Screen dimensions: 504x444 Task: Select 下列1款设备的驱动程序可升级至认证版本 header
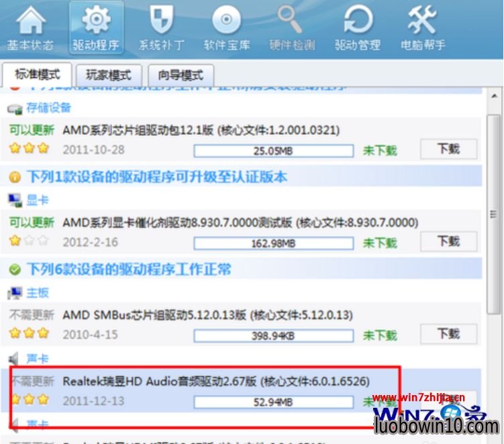pos(157,176)
